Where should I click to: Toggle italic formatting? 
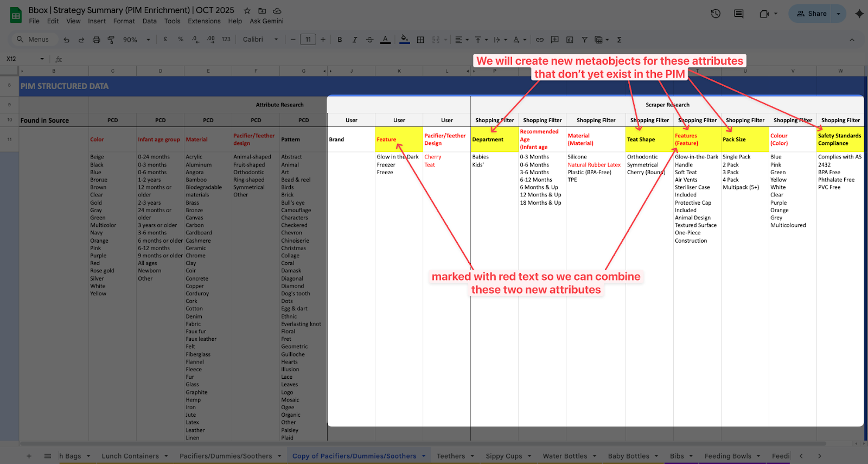pos(354,40)
